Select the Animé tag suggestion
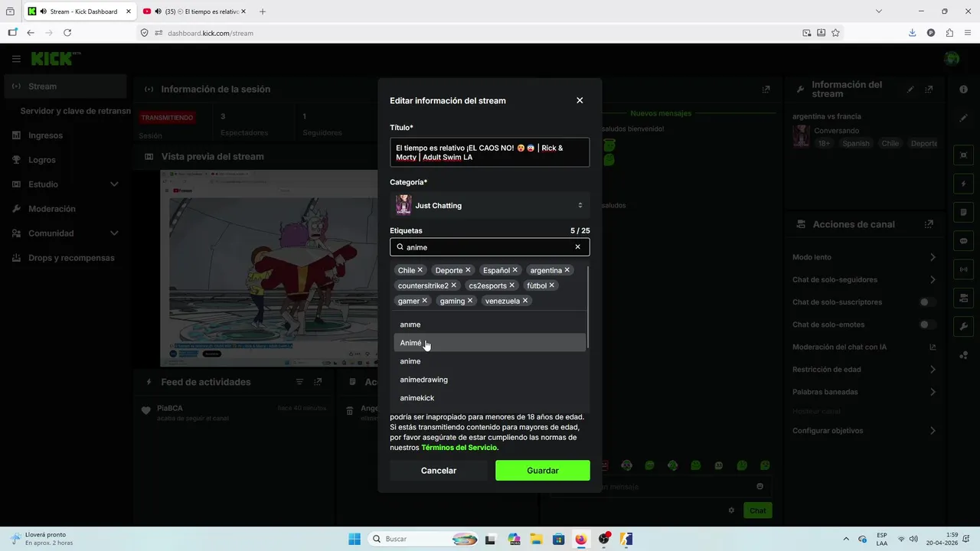Screen dimensions: 980x551 point(490,343)
